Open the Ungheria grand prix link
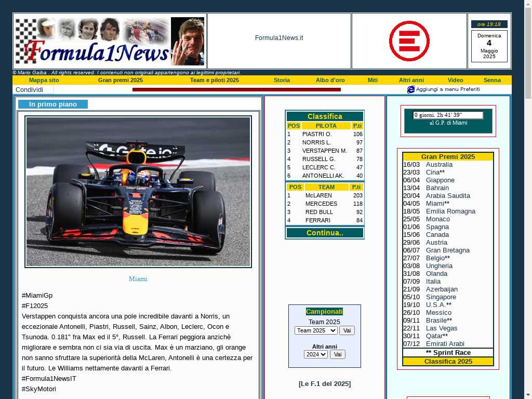 tap(439, 266)
